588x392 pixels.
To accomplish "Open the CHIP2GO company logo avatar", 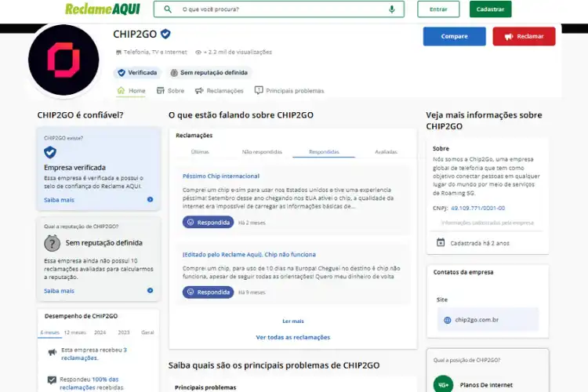I will point(64,60).
